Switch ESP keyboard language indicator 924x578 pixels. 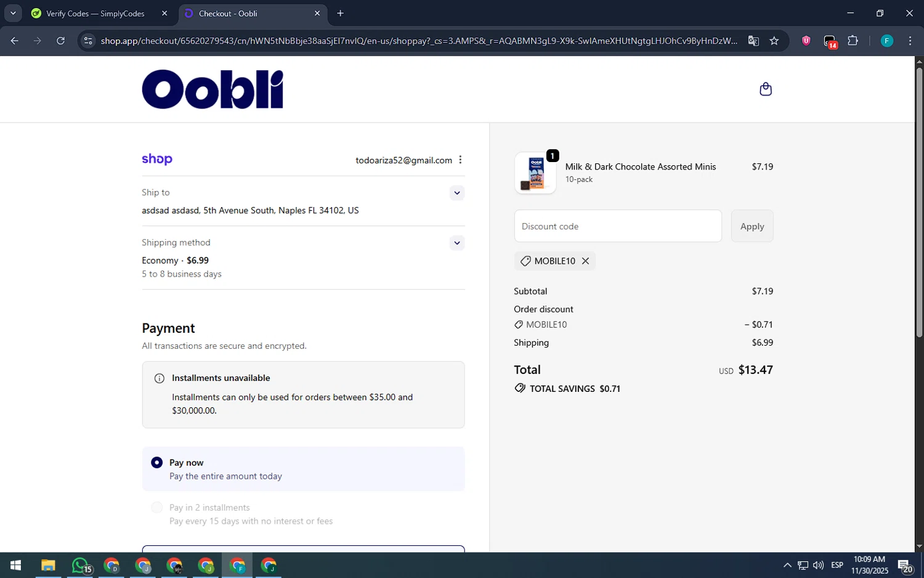point(837,565)
